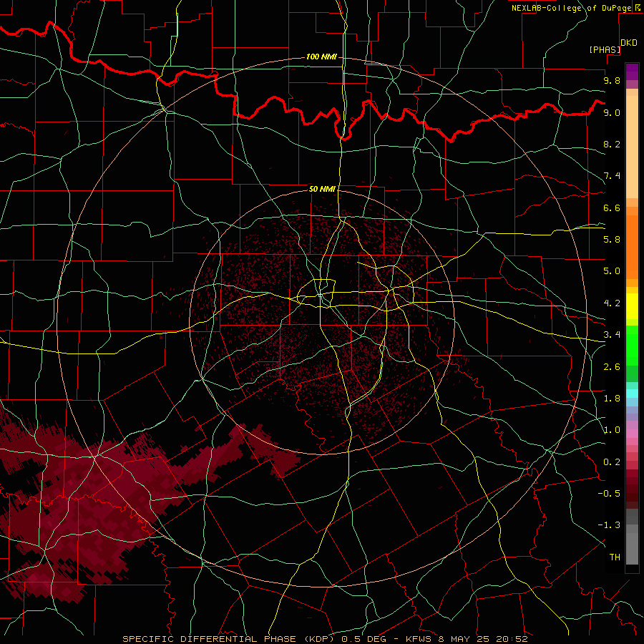Click the 1.8 scale value
Viewport: 644px width, 644px height.
[612, 399]
